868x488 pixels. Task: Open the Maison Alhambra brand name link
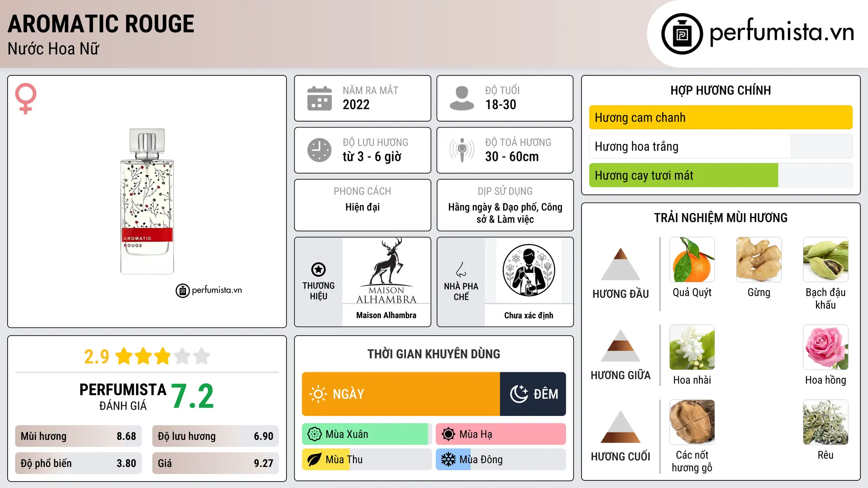[x=386, y=315]
